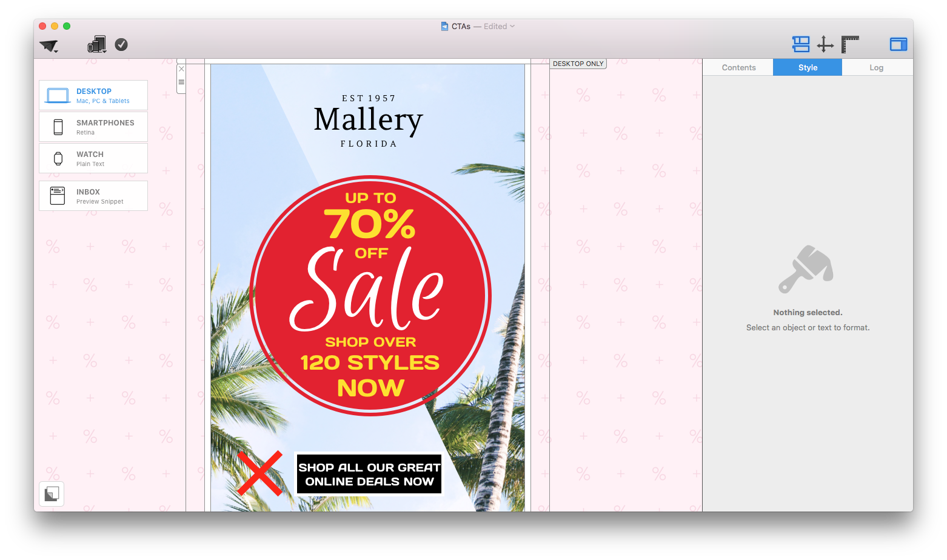947x560 pixels.
Task: Click the section handle lines icon
Action: pos(181,82)
